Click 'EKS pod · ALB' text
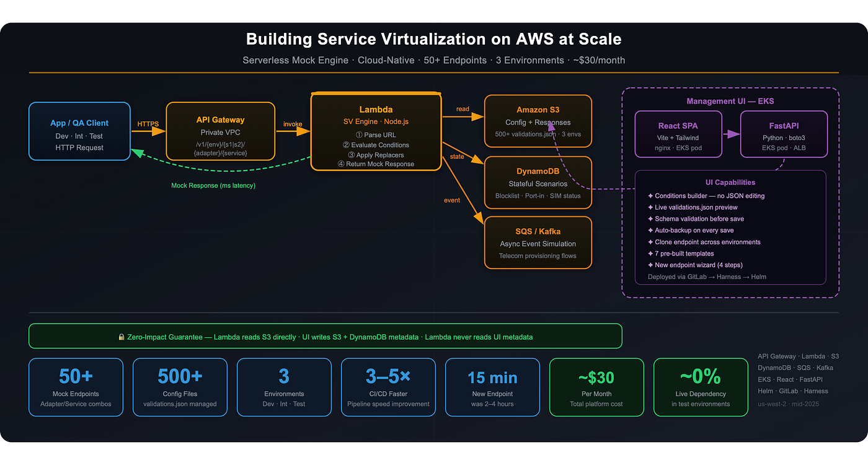This screenshot has height=465, width=868. [784, 148]
